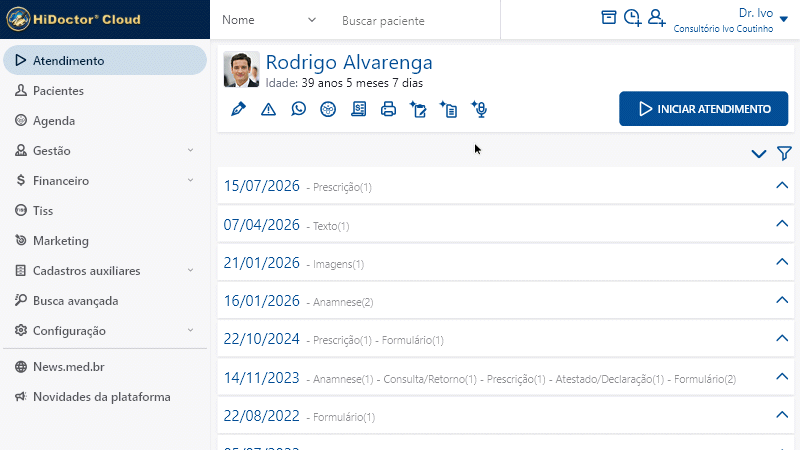Click the Consultório Ivo Coutinho label
The width and height of the screenshot is (800, 450).
[723, 29]
